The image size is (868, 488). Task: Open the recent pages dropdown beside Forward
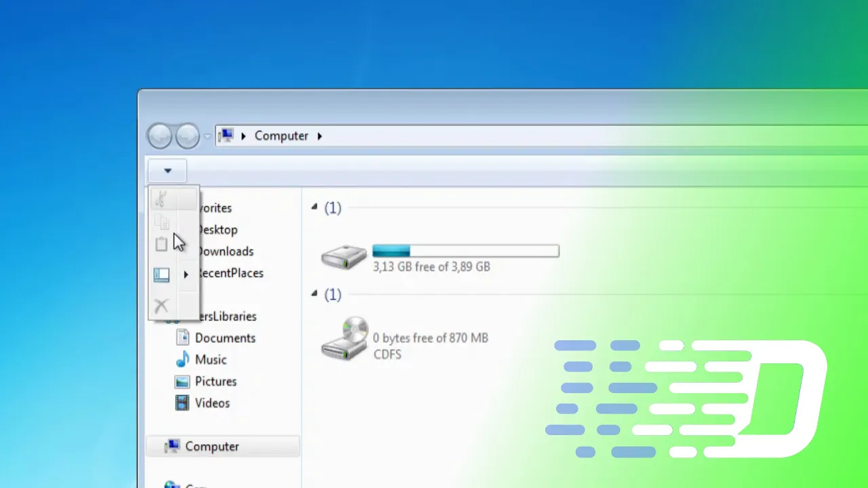click(207, 136)
